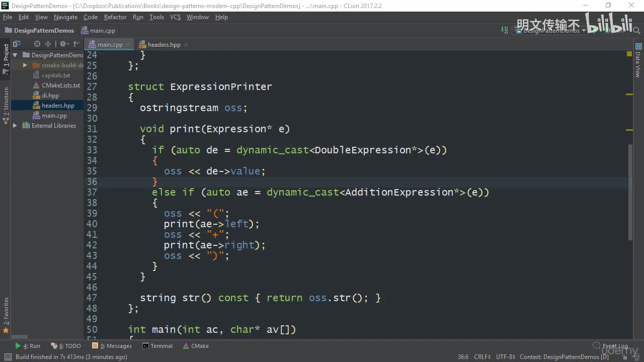Click the word dynamic_cast on line 33
Viewport: 644px width, 362px height.
click(x=272, y=150)
